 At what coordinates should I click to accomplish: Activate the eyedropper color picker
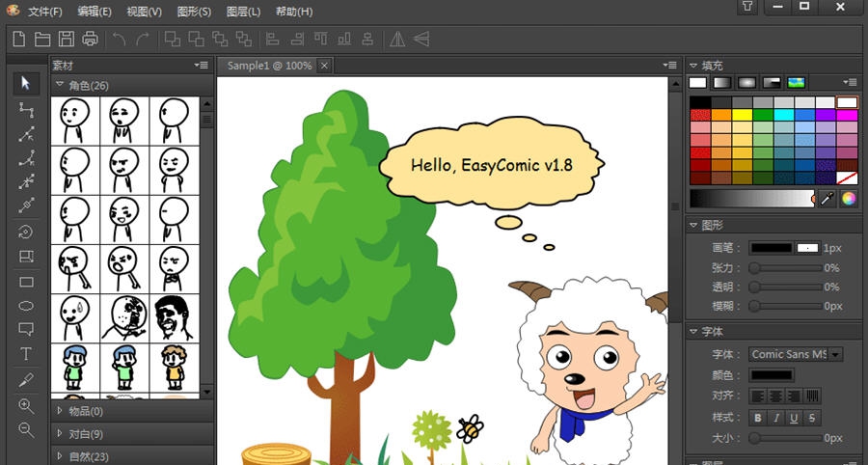[x=827, y=198]
